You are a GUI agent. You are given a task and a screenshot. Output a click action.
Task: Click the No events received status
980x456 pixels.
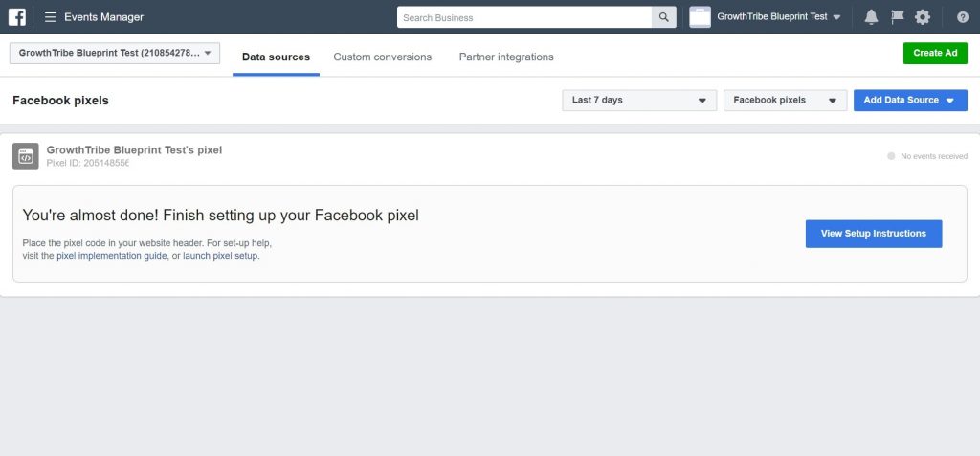[x=927, y=156]
